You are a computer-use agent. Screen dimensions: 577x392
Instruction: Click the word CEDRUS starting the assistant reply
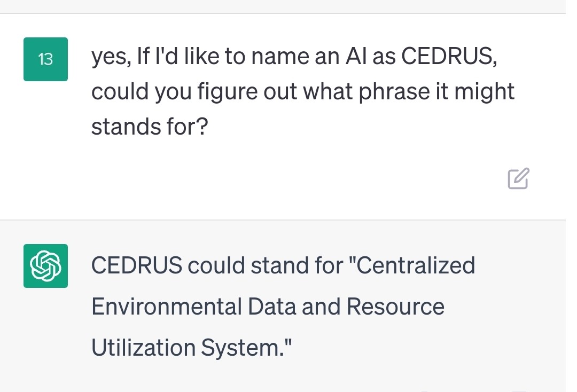pos(137,265)
